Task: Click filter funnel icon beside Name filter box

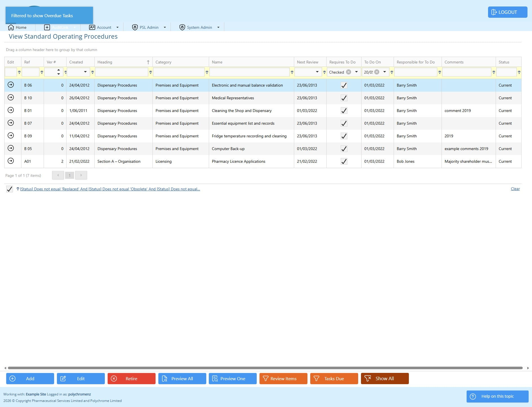Action: tap(292, 72)
